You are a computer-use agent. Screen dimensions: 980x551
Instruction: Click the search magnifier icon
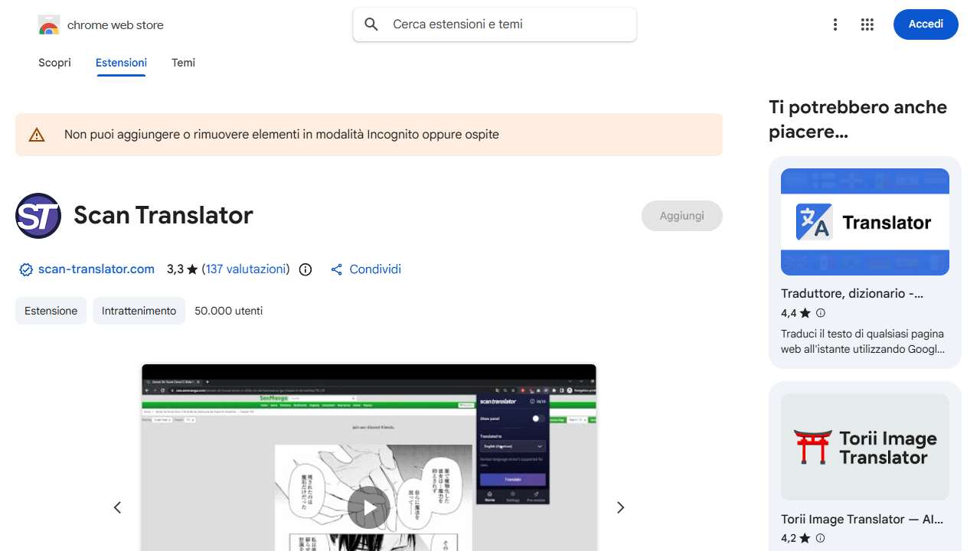(371, 24)
